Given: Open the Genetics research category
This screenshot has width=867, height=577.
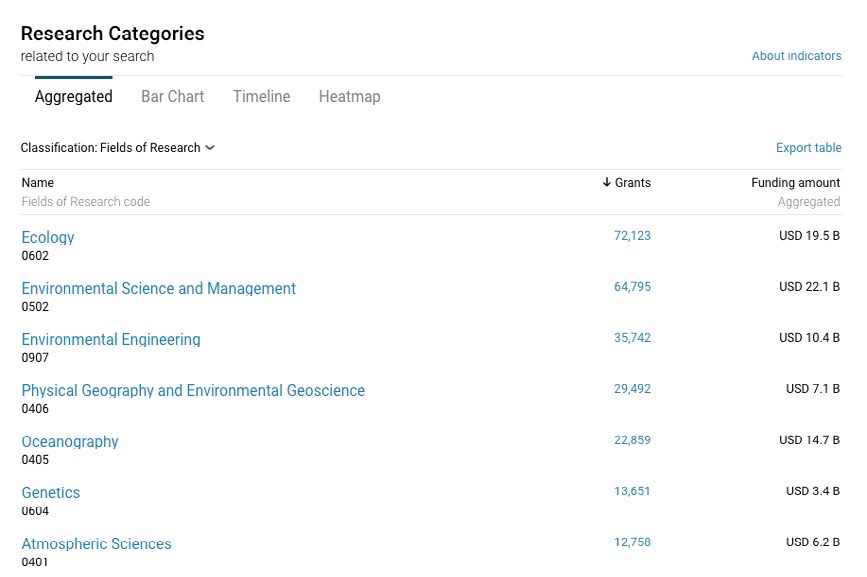Looking at the screenshot, I should [51, 493].
